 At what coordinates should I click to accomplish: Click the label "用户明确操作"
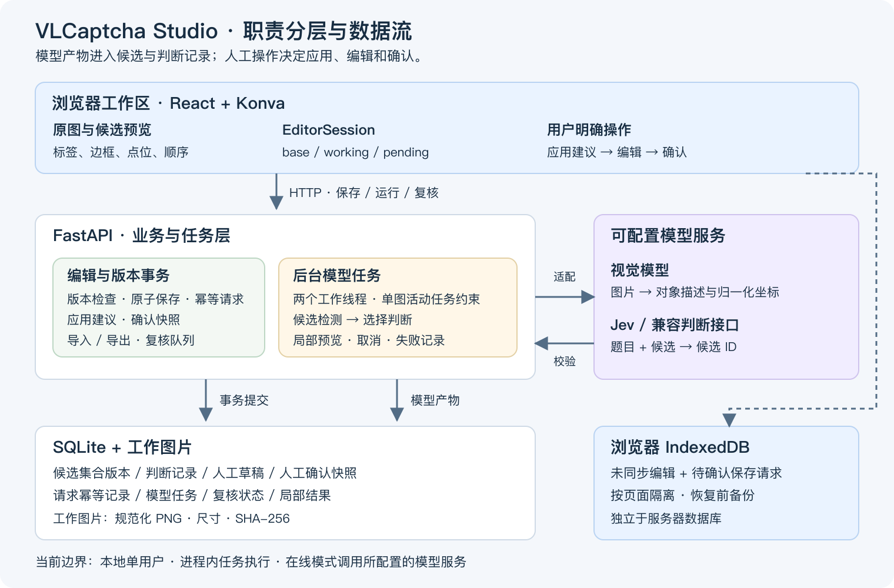(589, 130)
